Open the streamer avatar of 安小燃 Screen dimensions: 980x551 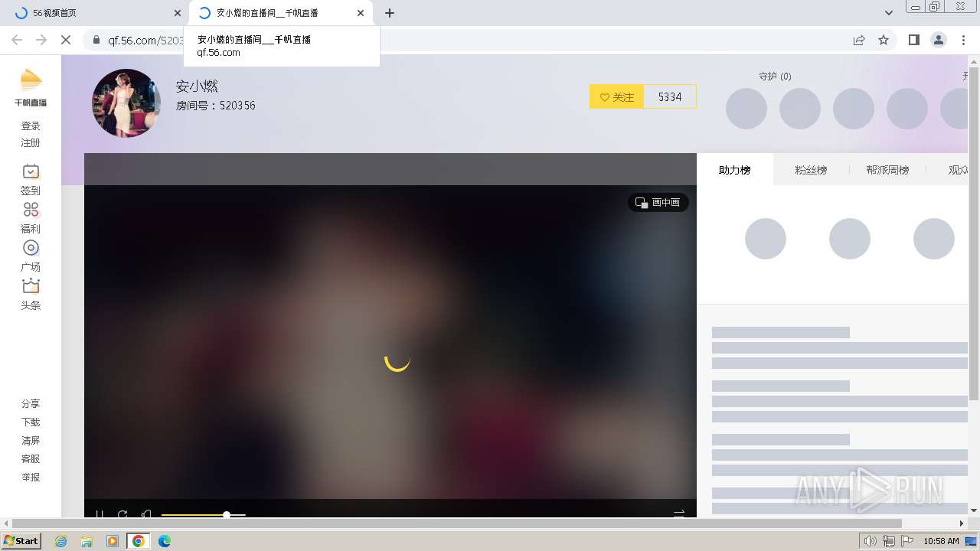pyautogui.click(x=126, y=103)
